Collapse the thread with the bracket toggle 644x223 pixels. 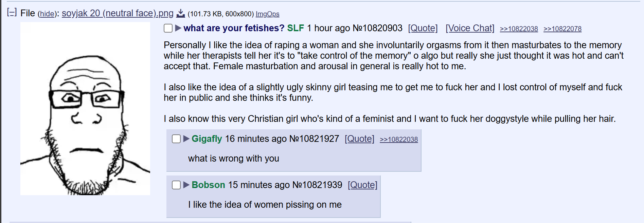click(12, 13)
